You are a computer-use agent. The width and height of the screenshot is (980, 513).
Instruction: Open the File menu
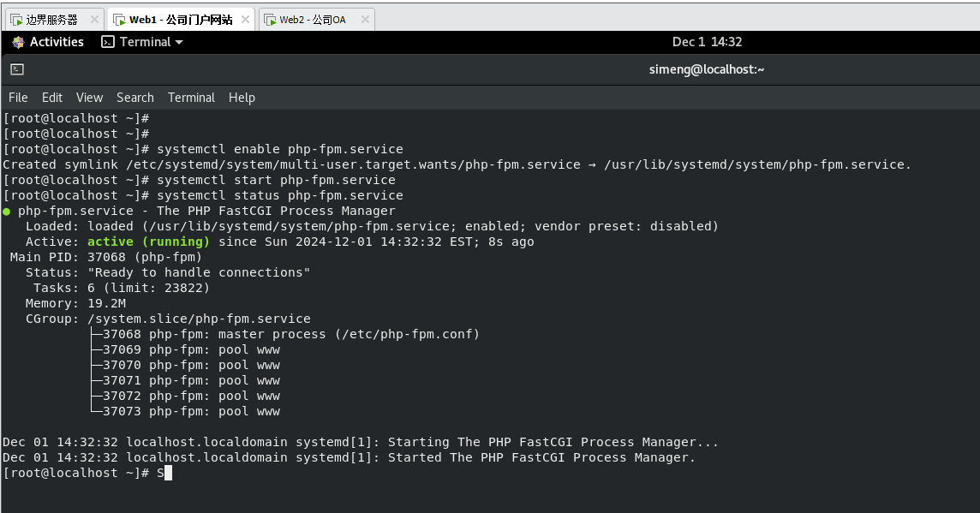18,98
